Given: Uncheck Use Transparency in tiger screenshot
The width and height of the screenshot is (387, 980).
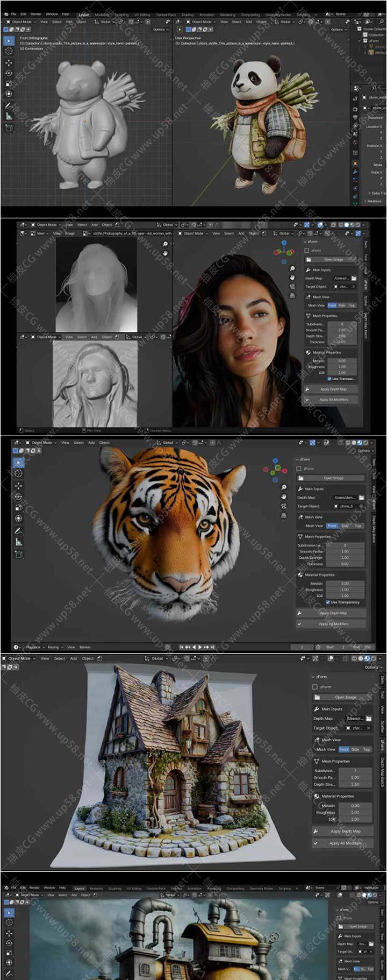Looking at the screenshot, I should pos(328,602).
